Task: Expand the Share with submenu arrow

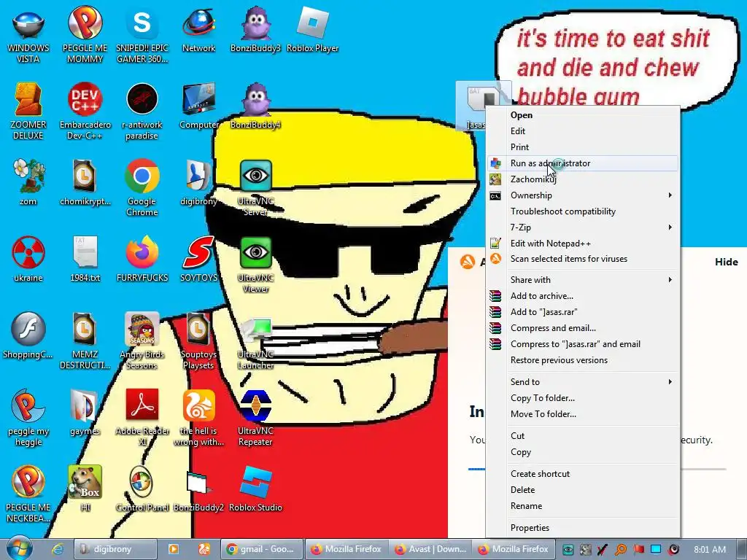Action: pos(670,279)
